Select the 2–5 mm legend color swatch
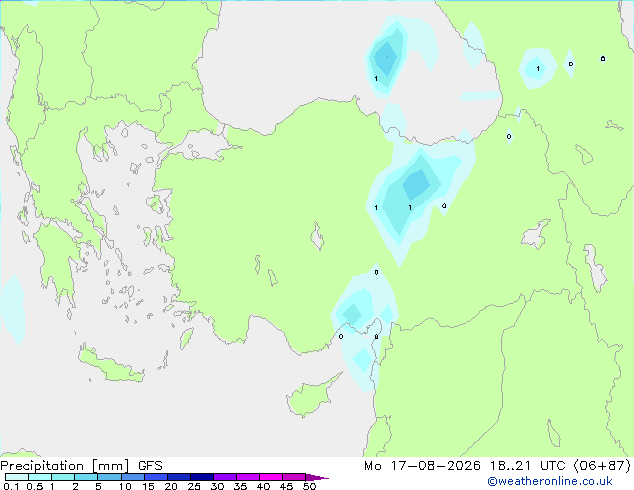 click(86, 477)
